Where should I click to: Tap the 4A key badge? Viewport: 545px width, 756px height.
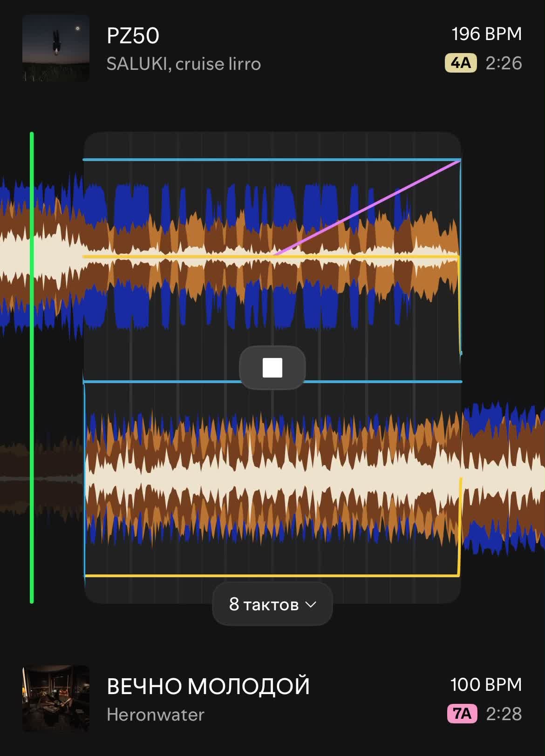point(461,63)
